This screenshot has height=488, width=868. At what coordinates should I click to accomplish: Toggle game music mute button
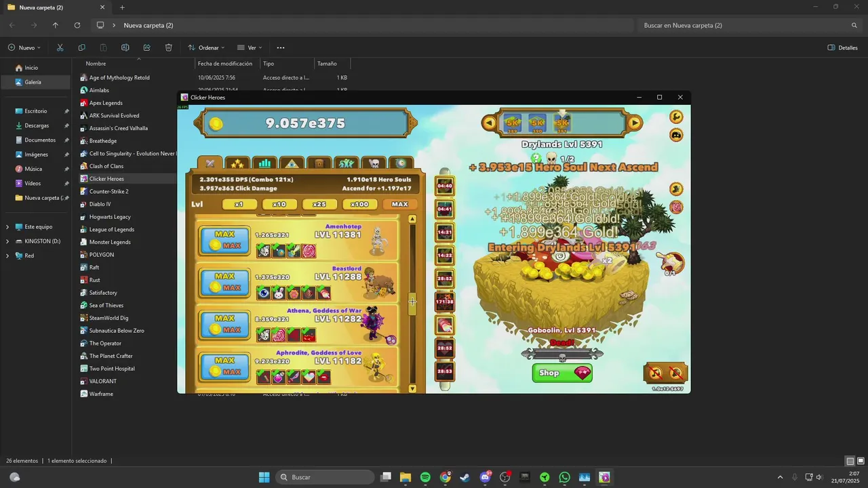(x=655, y=373)
